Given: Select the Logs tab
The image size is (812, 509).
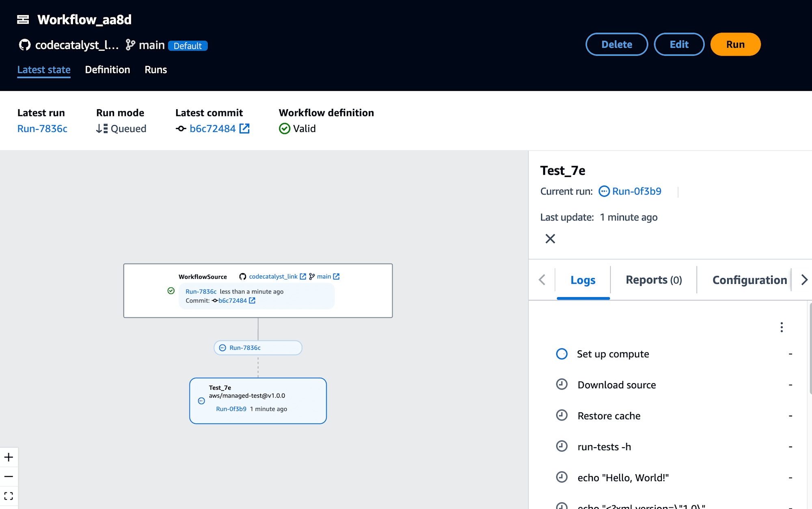Looking at the screenshot, I should [583, 280].
